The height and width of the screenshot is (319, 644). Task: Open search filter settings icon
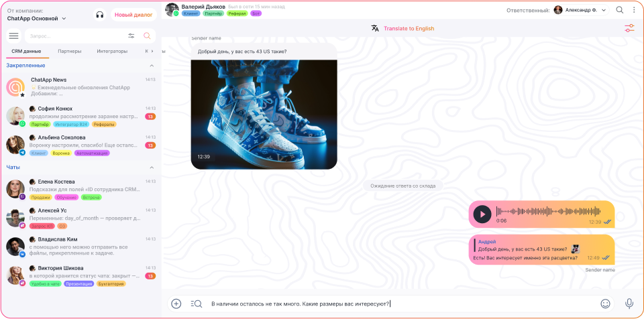(x=131, y=36)
